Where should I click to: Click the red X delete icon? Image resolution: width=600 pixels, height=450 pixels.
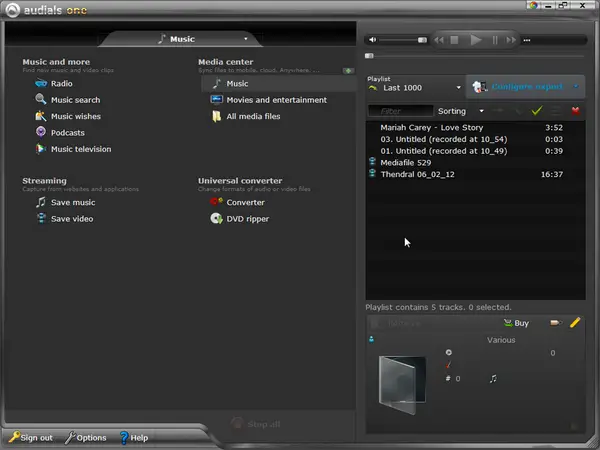click(575, 111)
